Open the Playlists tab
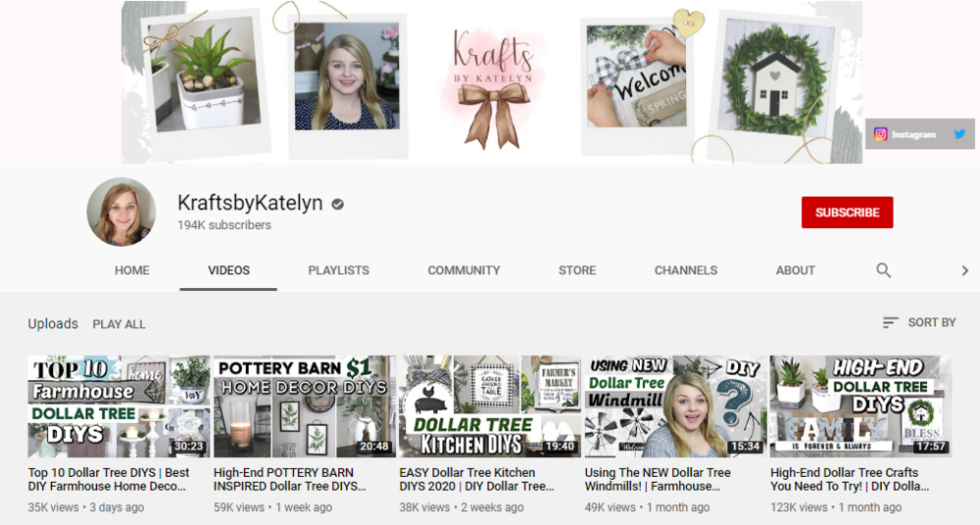980x525 pixels. 339,270
